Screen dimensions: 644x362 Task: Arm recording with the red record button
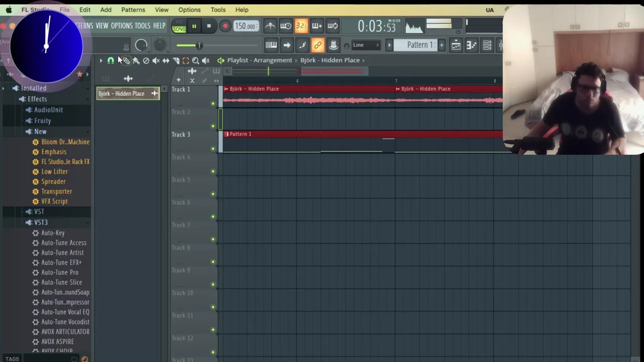(225, 26)
